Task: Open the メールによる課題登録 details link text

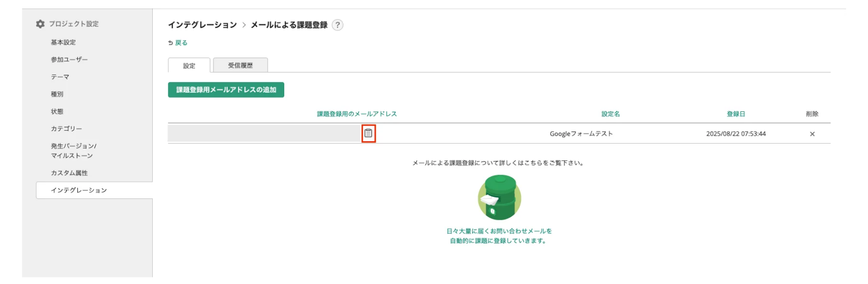Action: coord(498,163)
